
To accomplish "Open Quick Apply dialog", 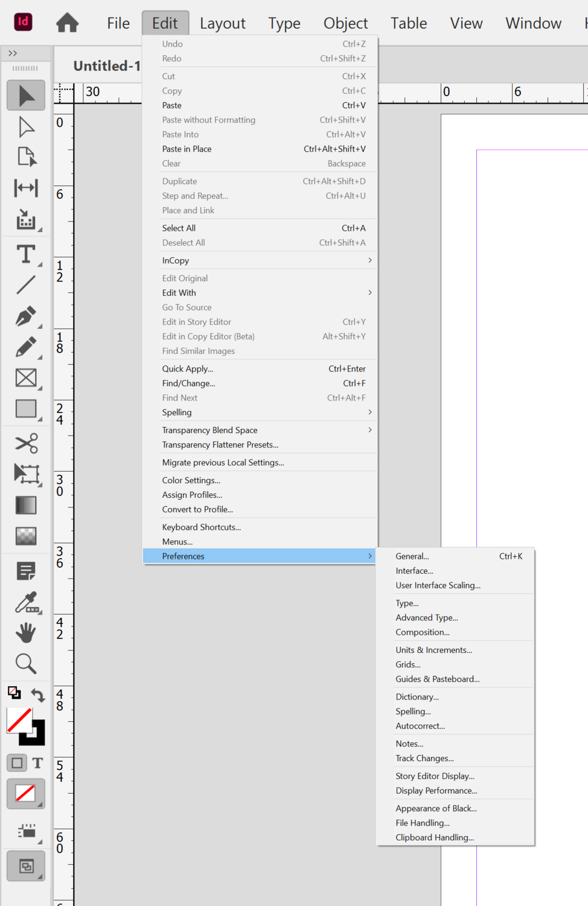I will 260,368.
